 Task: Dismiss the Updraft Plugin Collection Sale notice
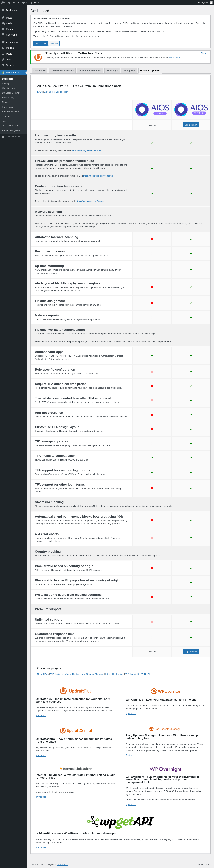[x=204, y=53]
